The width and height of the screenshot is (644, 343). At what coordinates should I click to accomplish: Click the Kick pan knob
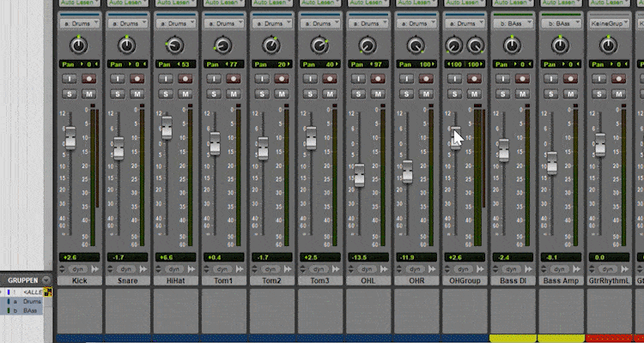(78, 45)
